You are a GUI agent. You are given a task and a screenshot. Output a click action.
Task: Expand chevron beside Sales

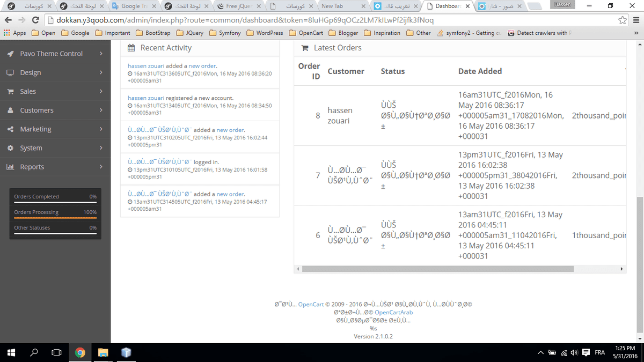coord(101,91)
